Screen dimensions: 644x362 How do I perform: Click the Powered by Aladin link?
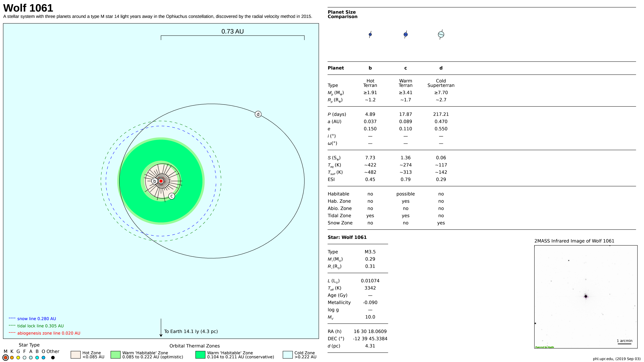click(545, 347)
